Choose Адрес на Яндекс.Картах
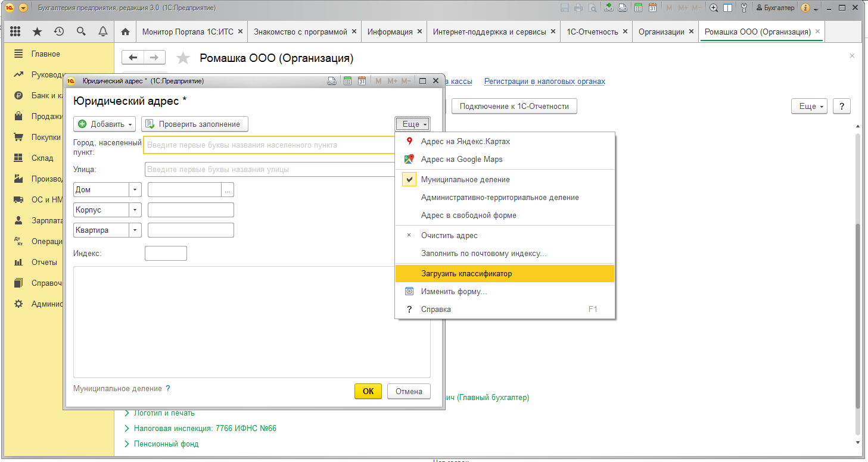The height and width of the screenshot is (462, 868). click(505, 142)
